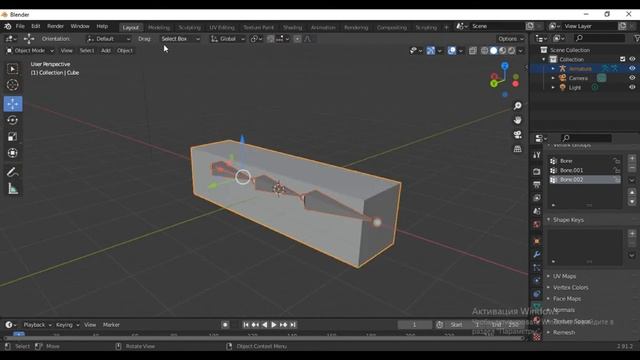Image resolution: width=640 pixels, height=360 pixels.
Task: Open the Object properties tab
Action: pos(537,241)
